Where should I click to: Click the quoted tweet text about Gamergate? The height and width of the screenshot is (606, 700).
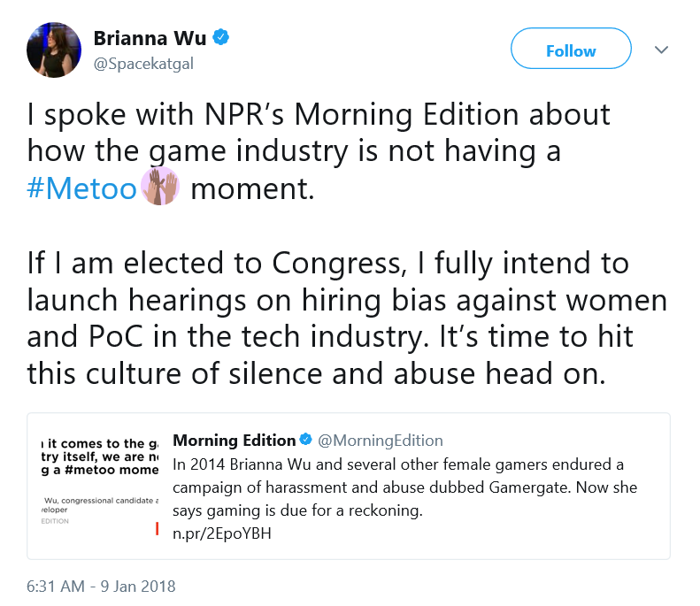pos(404,487)
